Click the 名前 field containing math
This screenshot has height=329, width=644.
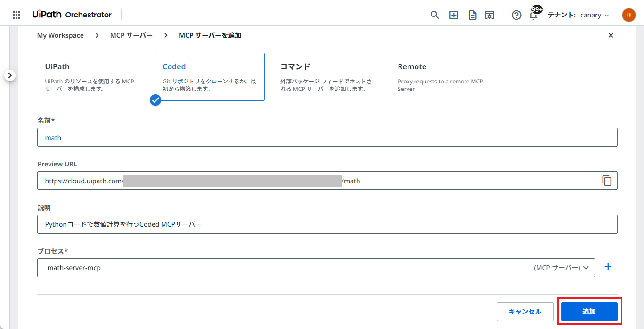coord(327,137)
